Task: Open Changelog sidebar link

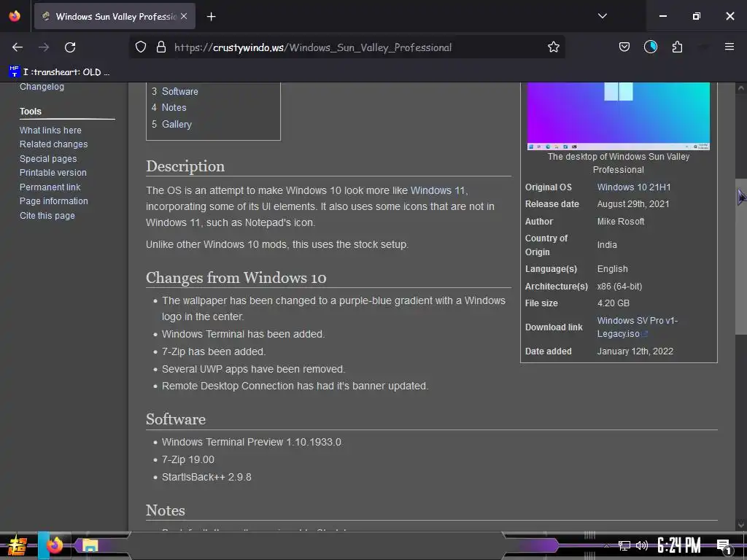Action: coord(42,87)
